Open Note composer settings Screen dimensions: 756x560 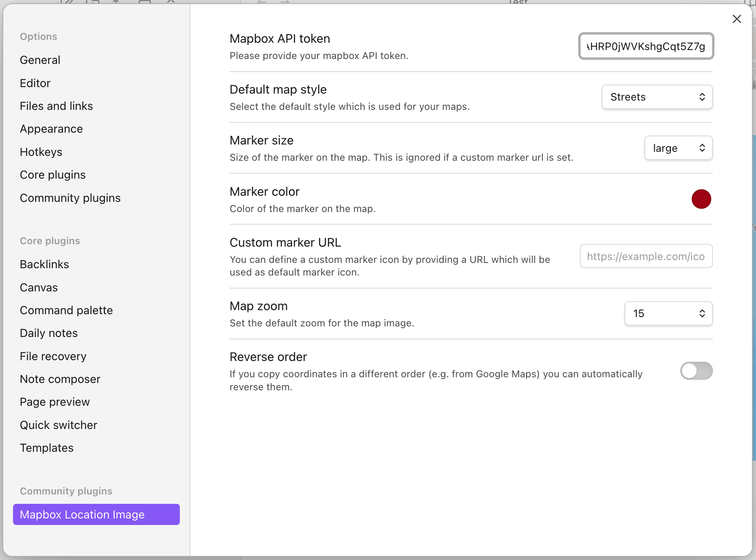point(60,379)
